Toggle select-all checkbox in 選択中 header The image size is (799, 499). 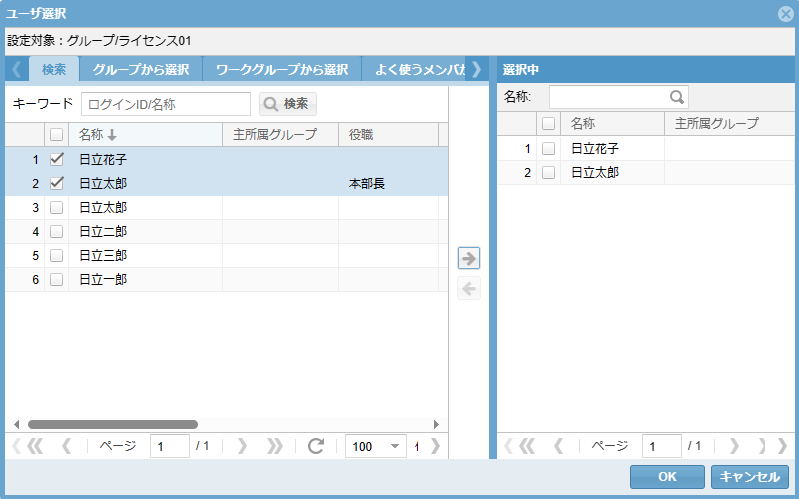pos(548,123)
